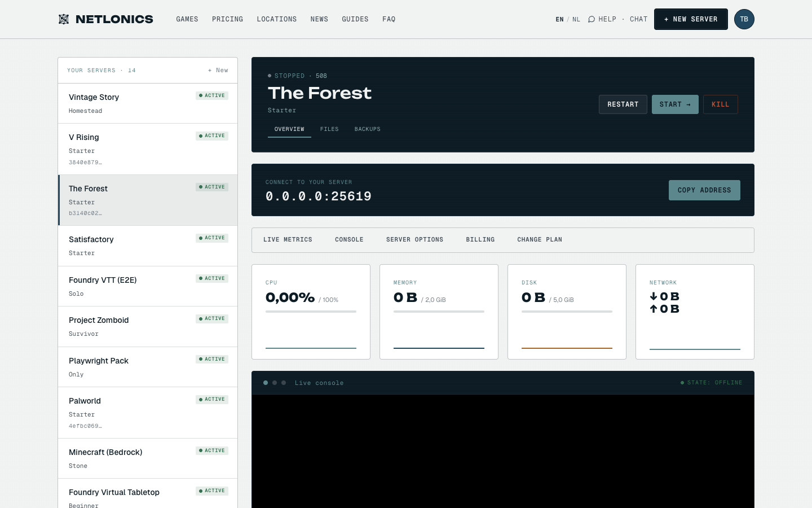The image size is (812, 508).
Task: Open the Guides page
Action: (355, 19)
